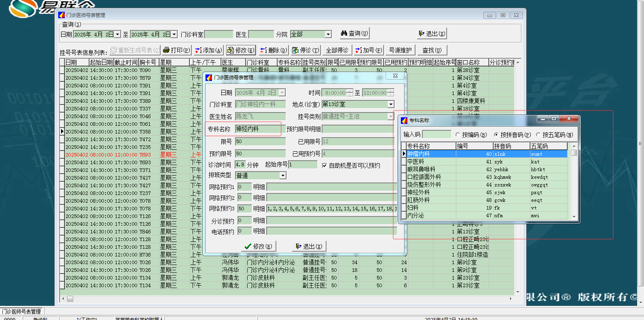The width and height of the screenshot is (644, 320).
Task: Minimize the 专科名称 popup window
Action: (x=542, y=119)
